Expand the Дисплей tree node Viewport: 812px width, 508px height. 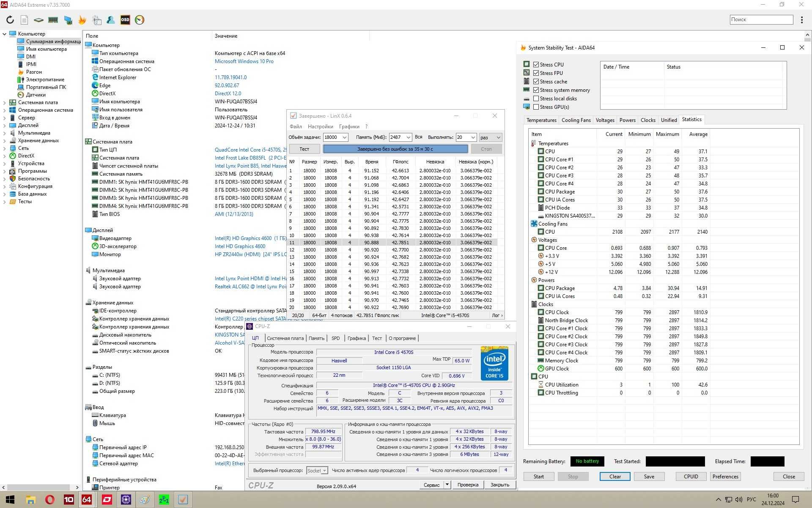[5, 125]
